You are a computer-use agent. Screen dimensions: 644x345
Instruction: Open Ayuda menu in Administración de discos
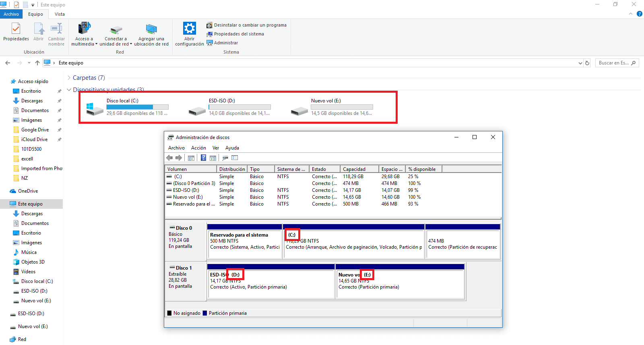tap(232, 148)
